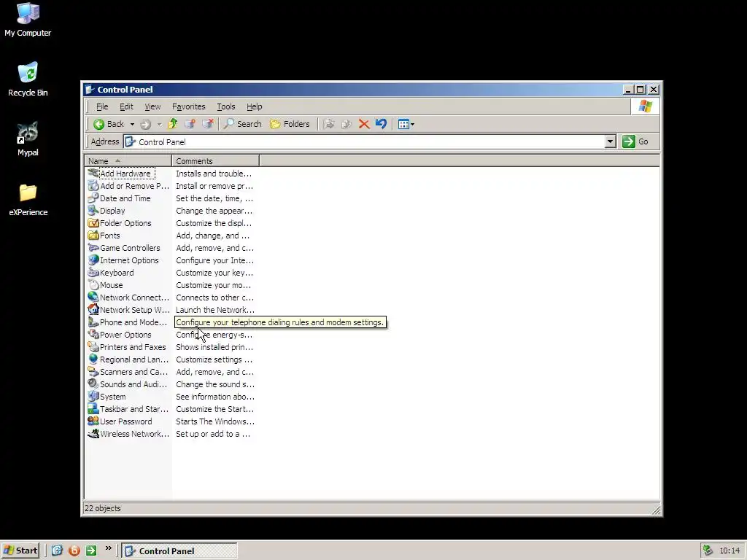Viewport: 747px width, 560px height.
Task: Select the Mouse icon
Action: coord(93,285)
